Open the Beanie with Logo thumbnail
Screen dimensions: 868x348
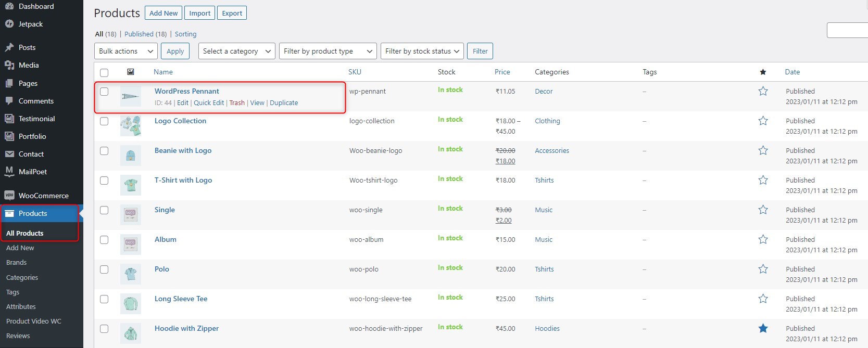(x=131, y=156)
